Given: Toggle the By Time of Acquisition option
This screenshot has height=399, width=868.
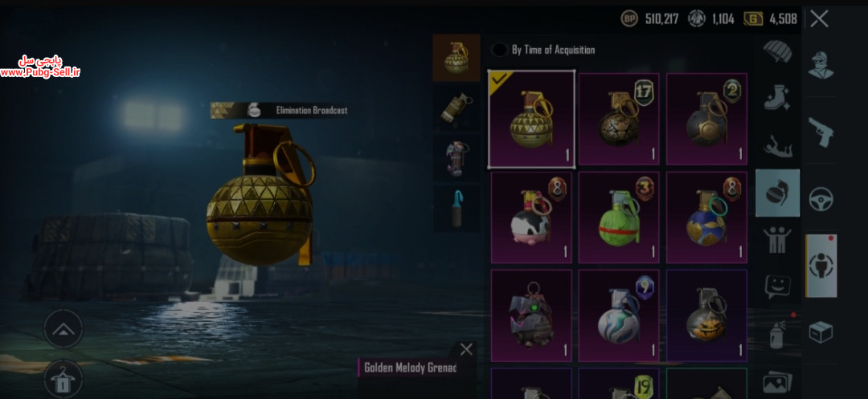Looking at the screenshot, I should pos(499,50).
